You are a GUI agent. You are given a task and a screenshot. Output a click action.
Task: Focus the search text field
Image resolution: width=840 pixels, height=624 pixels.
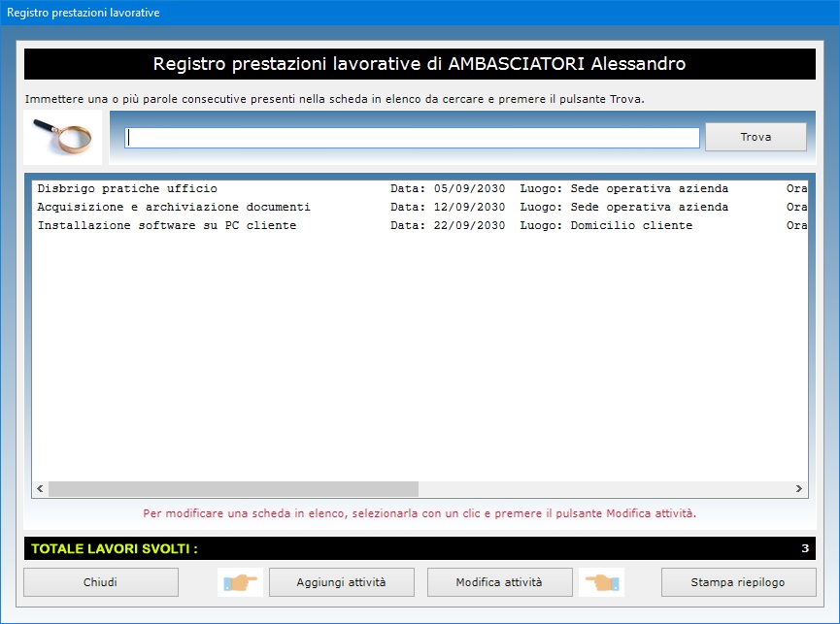412,138
